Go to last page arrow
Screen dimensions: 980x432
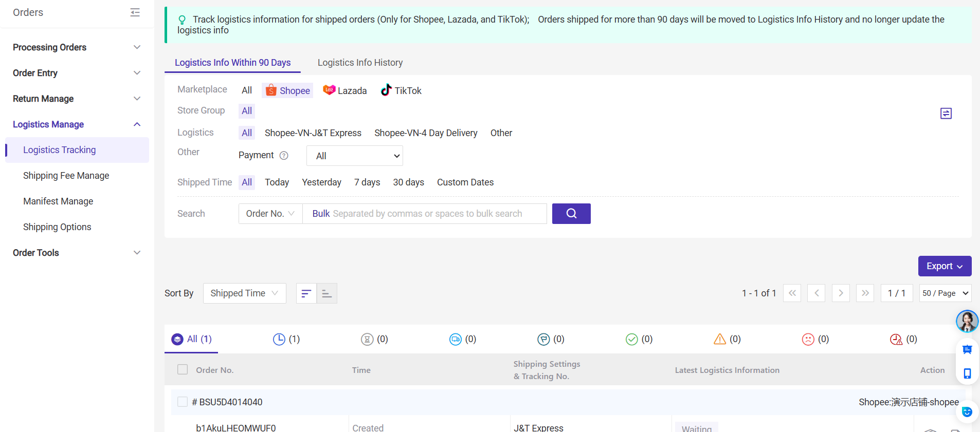865,293
